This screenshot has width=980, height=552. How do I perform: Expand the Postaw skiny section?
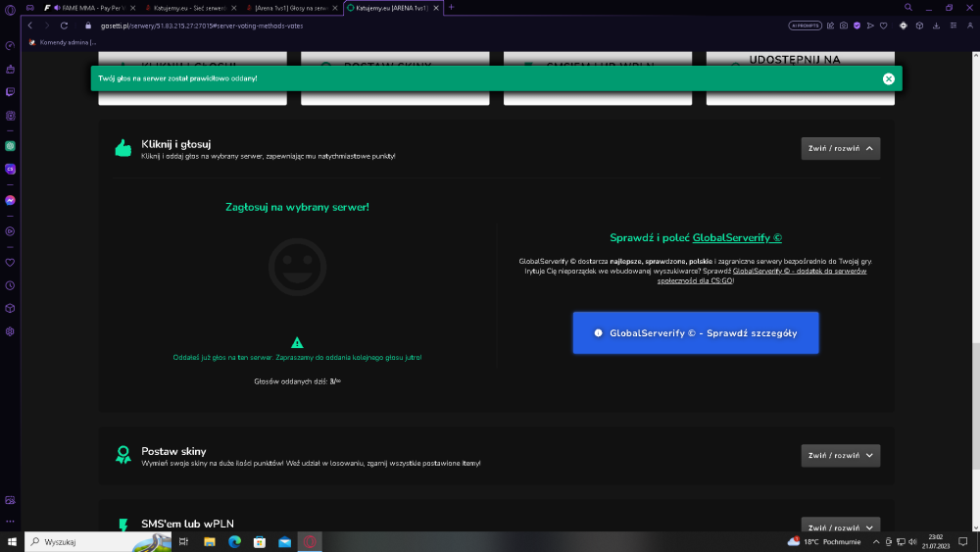pyautogui.click(x=841, y=456)
